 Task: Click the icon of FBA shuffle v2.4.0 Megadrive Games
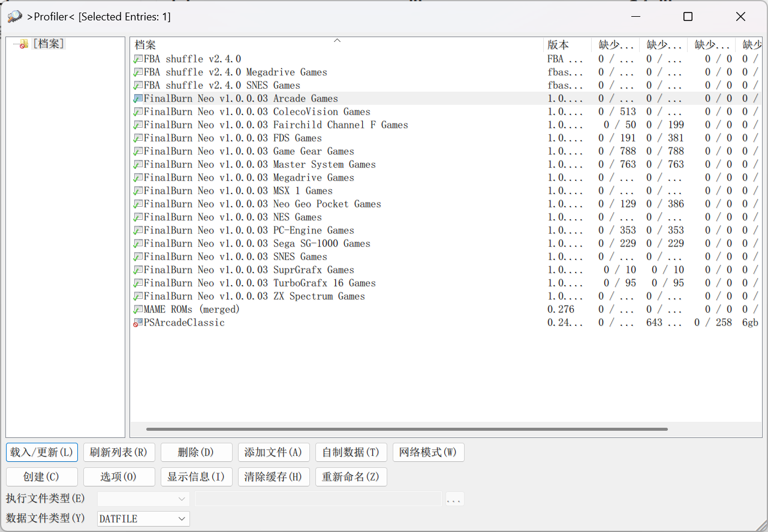click(x=138, y=72)
